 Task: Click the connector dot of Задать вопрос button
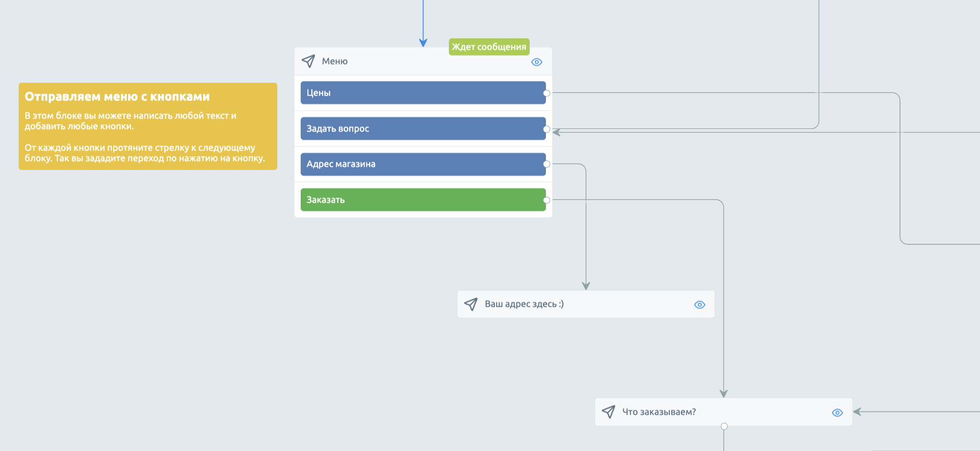(547, 129)
